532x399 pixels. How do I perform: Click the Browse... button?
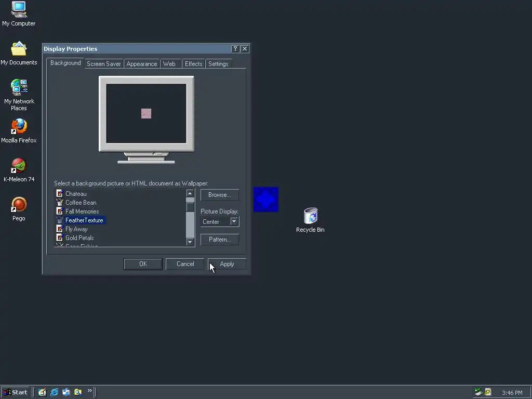tap(220, 195)
